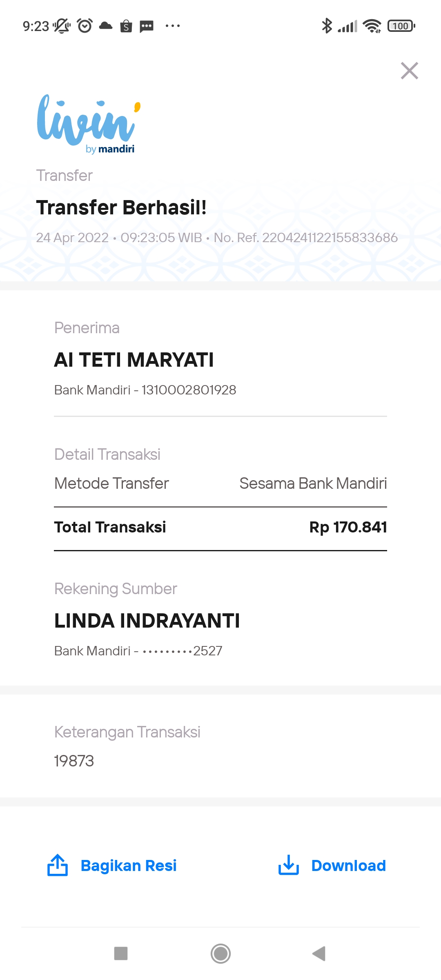This screenshot has width=441, height=980.
Task: Tap the cloud notification icon
Action: click(x=106, y=26)
